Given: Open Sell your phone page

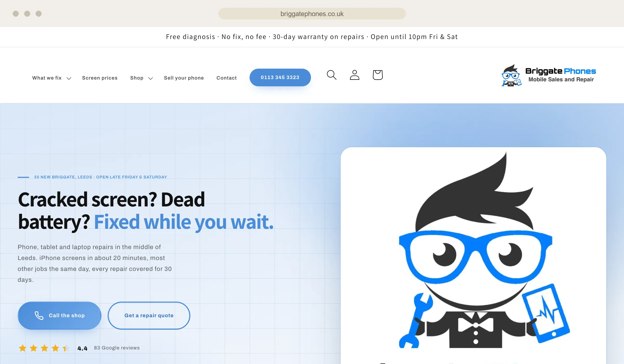Looking at the screenshot, I should 184,78.
